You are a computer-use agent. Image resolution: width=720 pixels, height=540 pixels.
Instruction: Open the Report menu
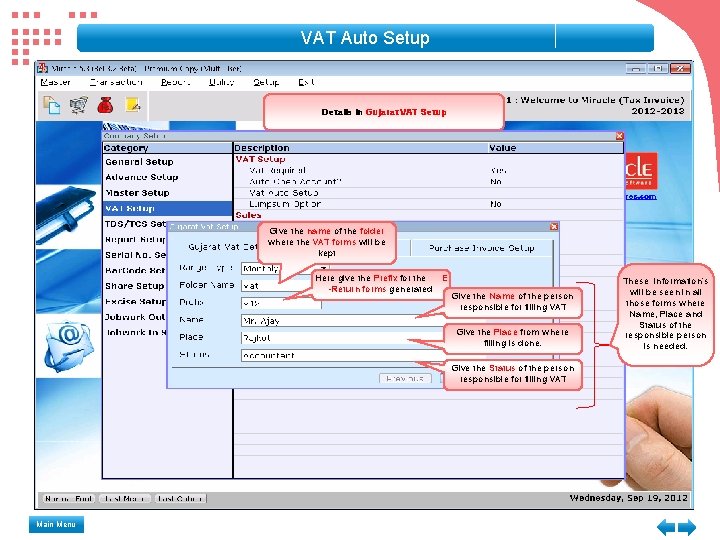click(175, 82)
